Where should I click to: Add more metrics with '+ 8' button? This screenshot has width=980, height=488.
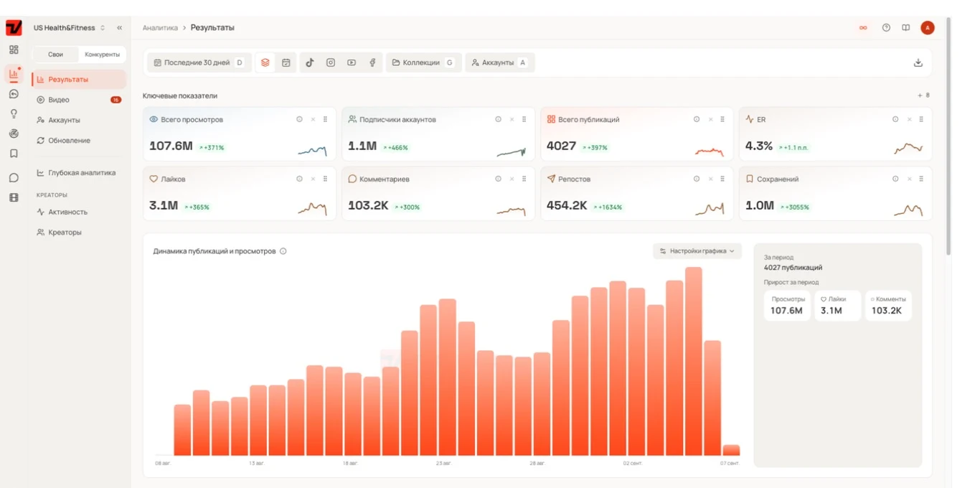[x=923, y=95]
